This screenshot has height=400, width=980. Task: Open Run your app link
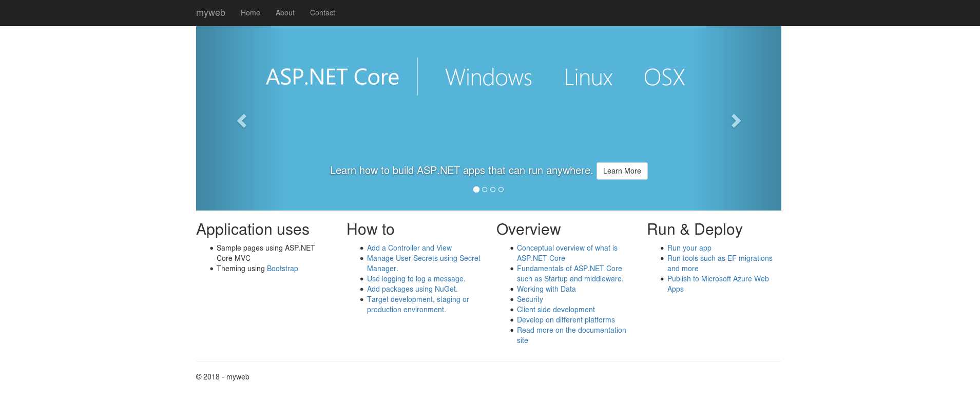tap(689, 248)
